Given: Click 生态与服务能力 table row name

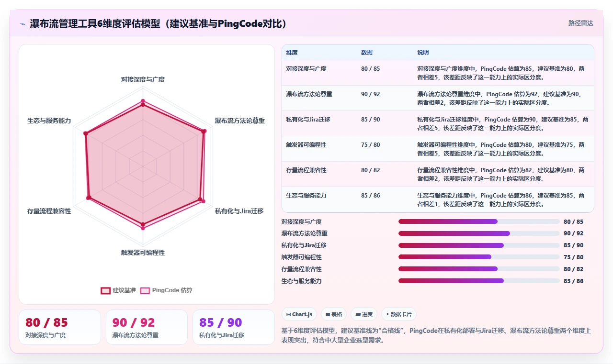Looking at the screenshot, I should pos(306,196).
